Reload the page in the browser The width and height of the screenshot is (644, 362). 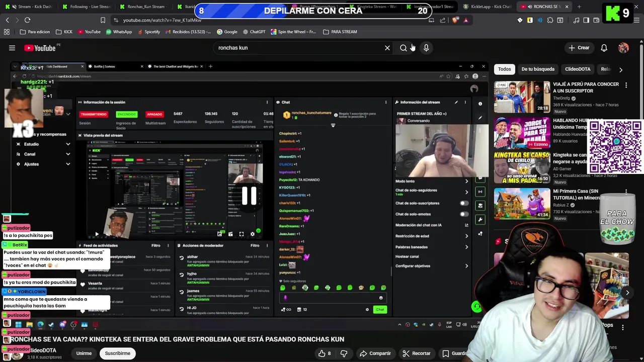coord(27,20)
